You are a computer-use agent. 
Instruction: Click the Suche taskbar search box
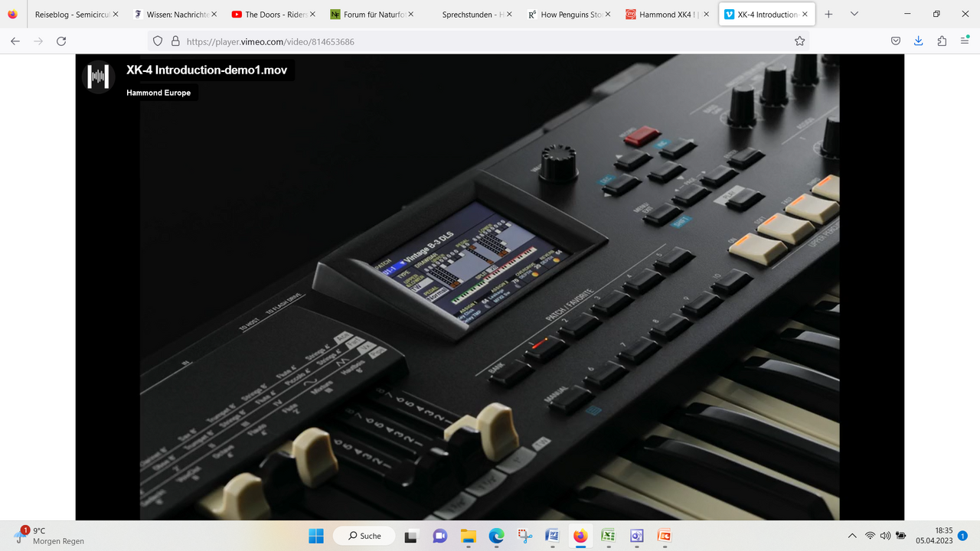pyautogui.click(x=364, y=536)
